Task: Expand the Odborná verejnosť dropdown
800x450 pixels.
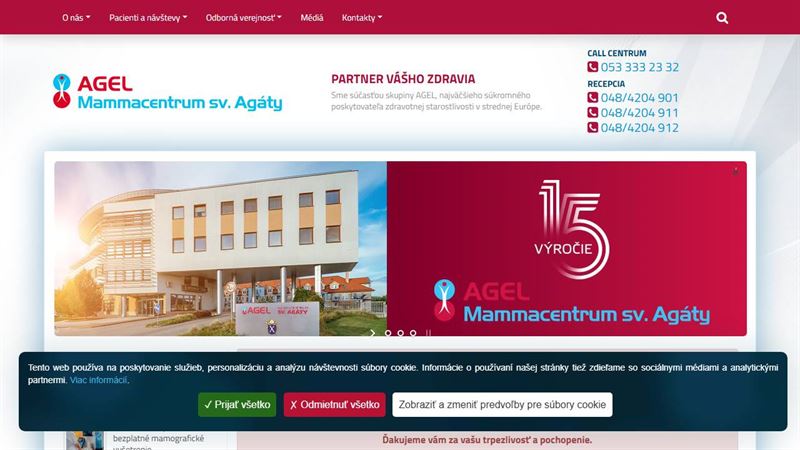Action: click(243, 17)
